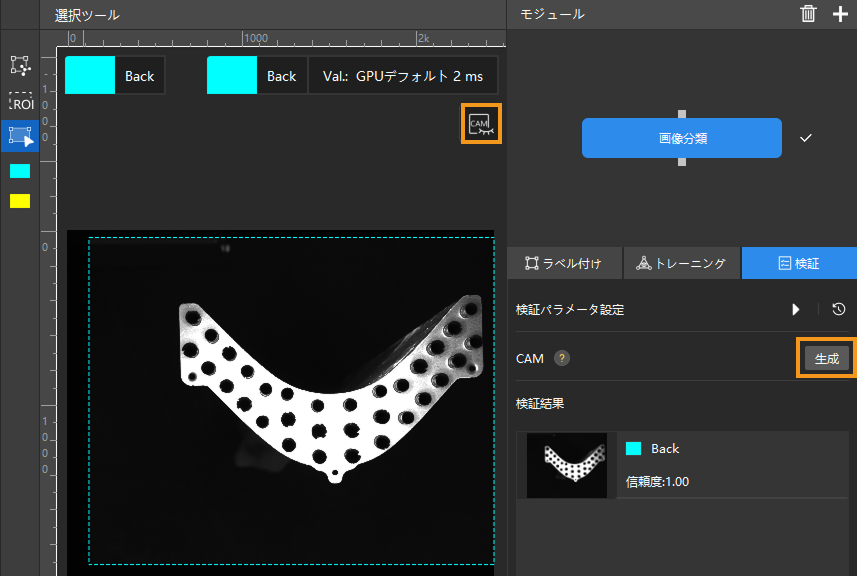Image resolution: width=857 pixels, height=576 pixels.
Task: Pick the cyan color swatch in the toolbar
Action: click(x=20, y=171)
